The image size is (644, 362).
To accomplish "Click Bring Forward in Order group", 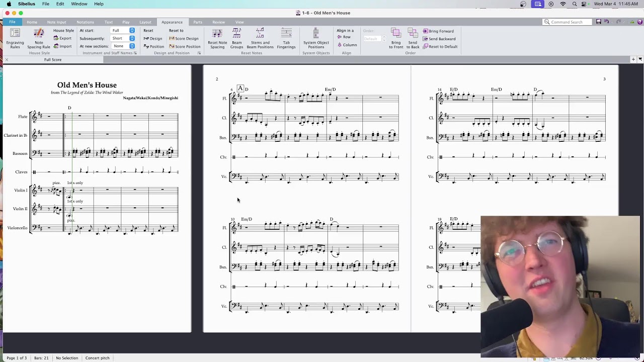I will coord(438,31).
